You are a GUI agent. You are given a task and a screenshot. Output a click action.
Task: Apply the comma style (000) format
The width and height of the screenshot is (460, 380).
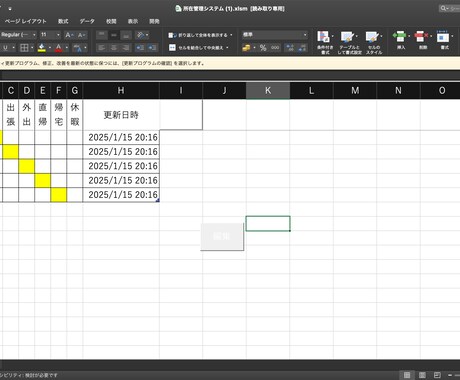tap(275, 48)
